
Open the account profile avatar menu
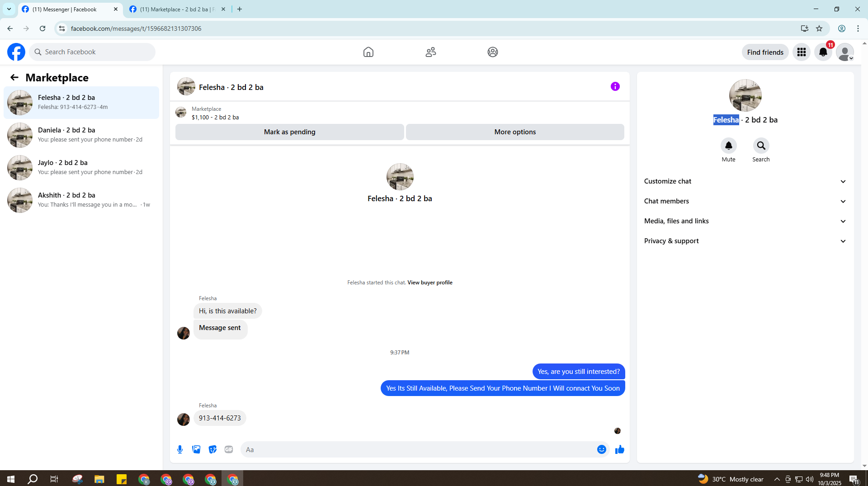845,52
